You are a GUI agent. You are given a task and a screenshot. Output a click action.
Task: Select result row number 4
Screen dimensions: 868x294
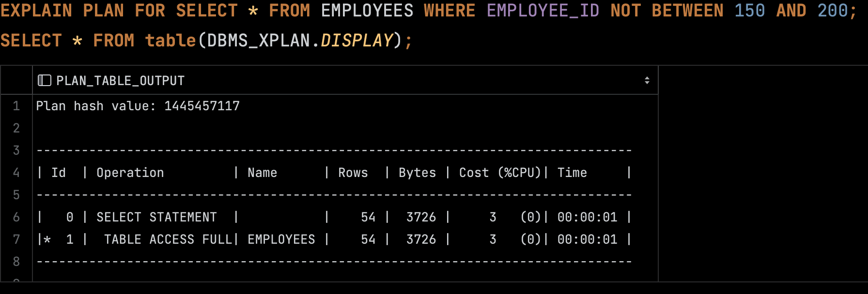[16, 173]
